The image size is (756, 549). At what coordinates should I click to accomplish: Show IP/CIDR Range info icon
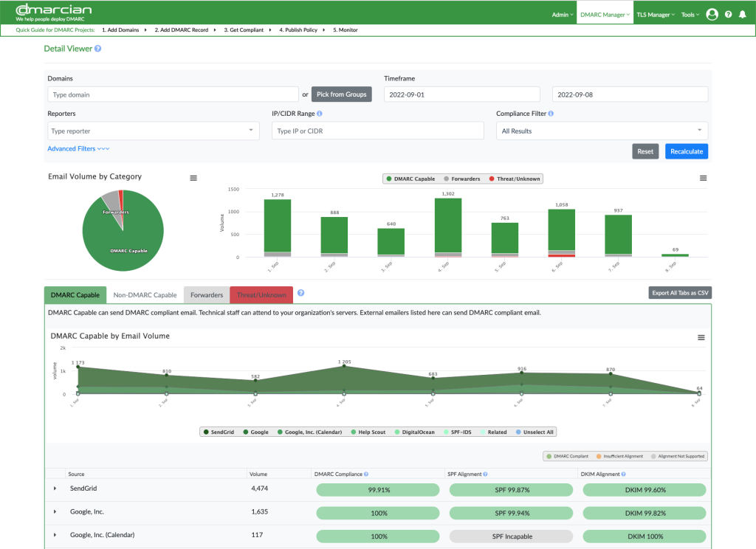click(x=320, y=114)
